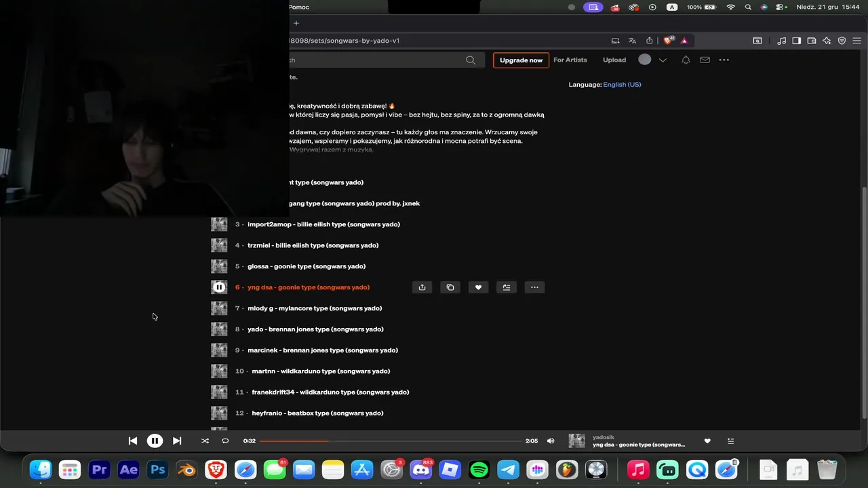The image size is (868, 488).
Task: Open a new browser tab
Action: pyautogui.click(x=296, y=23)
